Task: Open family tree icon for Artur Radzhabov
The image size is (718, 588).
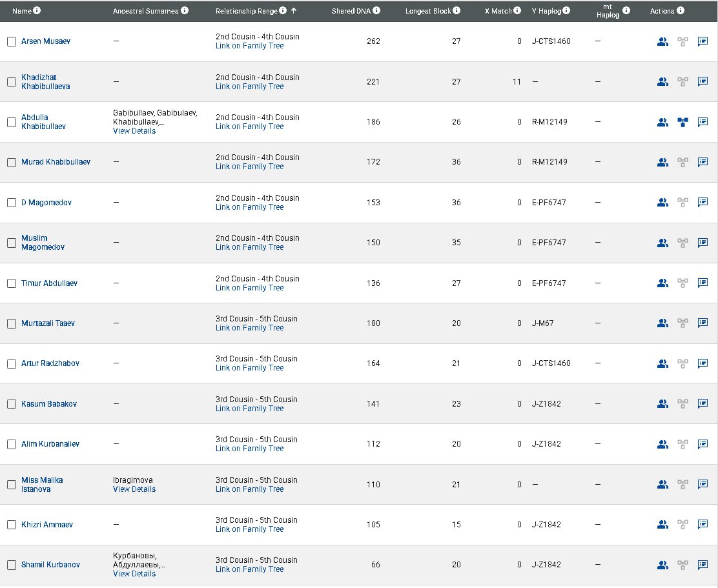Action: 682,364
